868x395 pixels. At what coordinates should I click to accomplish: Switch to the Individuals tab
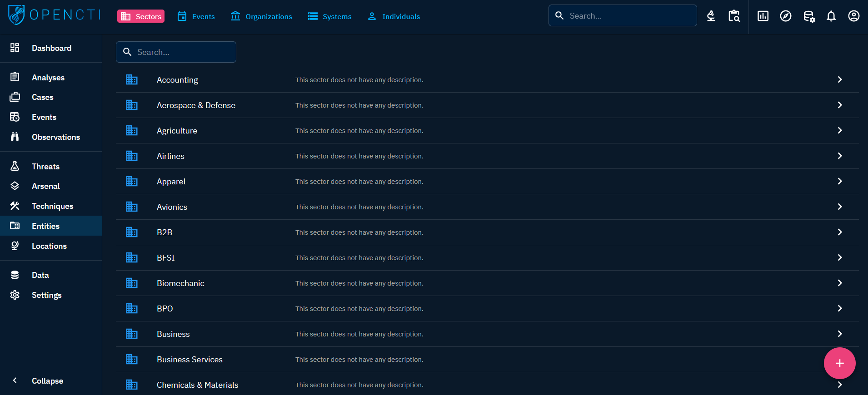(394, 16)
